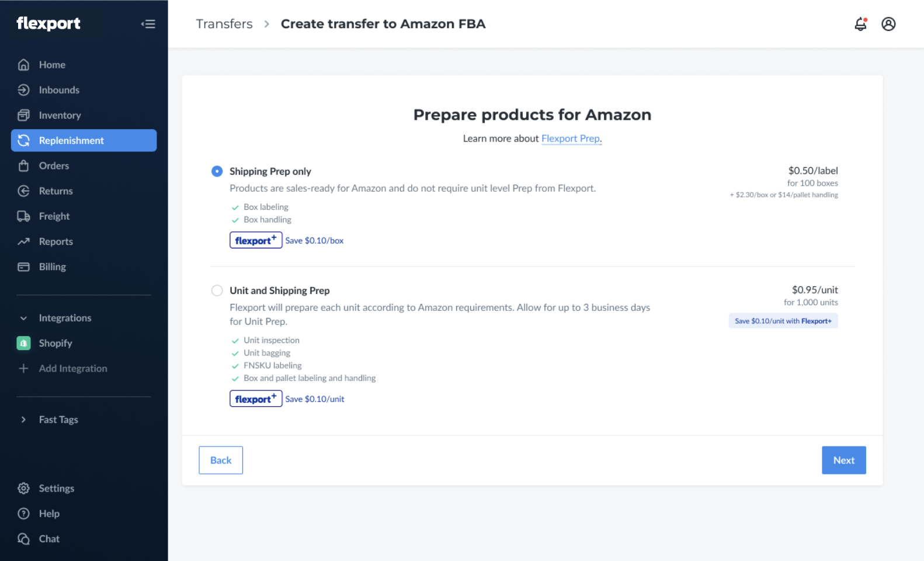The image size is (924, 561).
Task: Click the Returns icon in sidebar
Action: pyautogui.click(x=23, y=191)
